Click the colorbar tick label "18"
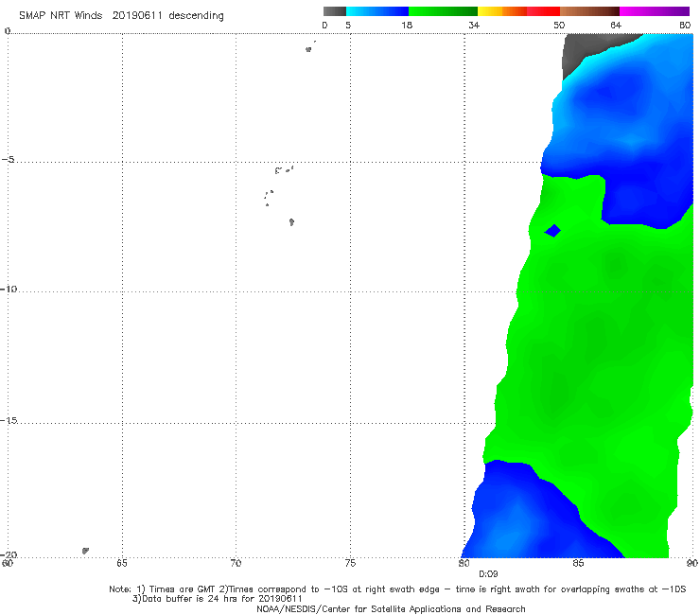 coord(407,25)
